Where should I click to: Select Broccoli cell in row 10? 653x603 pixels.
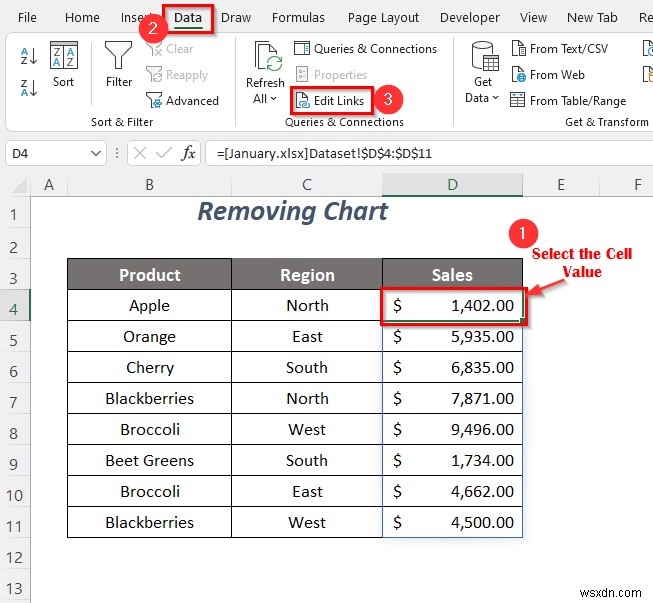pos(150,491)
